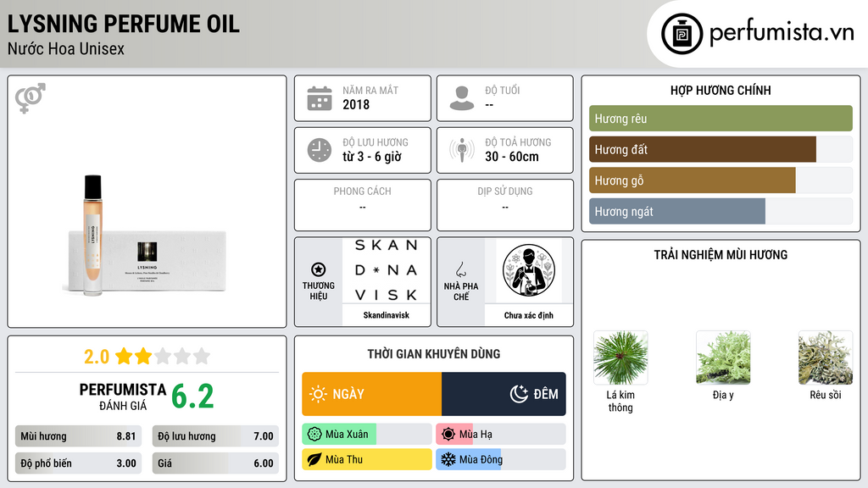Click the Giá 6.00 score bar
This screenshot has width=868, height=488.
[x=215, y=463]
